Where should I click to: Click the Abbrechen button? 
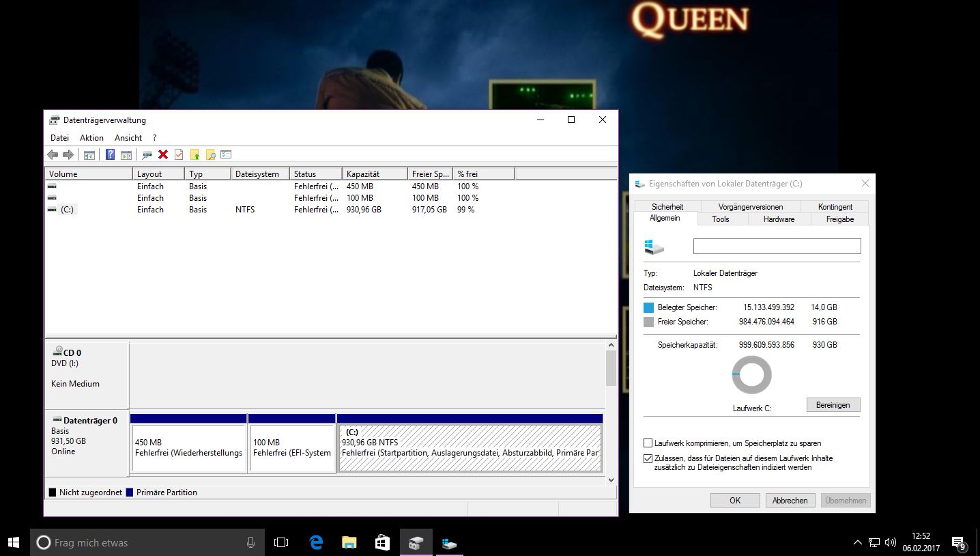coord(790,501)
